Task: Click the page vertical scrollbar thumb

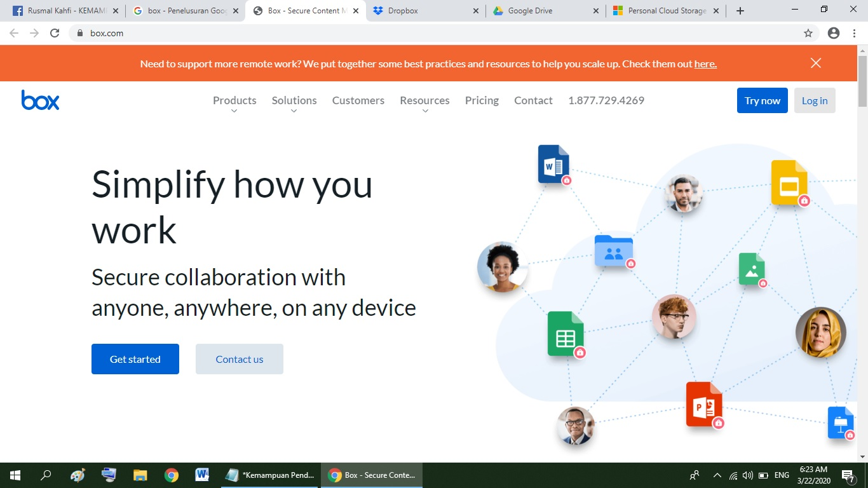Action: (862, 81)
